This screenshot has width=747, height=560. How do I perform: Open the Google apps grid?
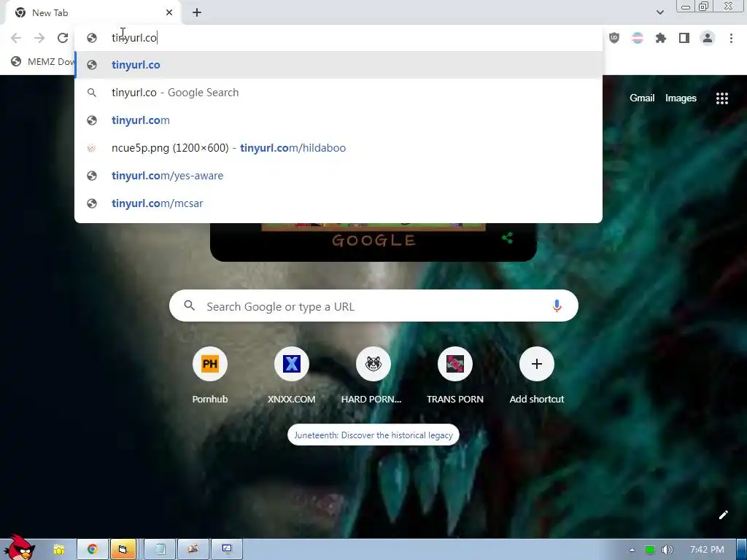pyautogui.click(x=721, y=98)
